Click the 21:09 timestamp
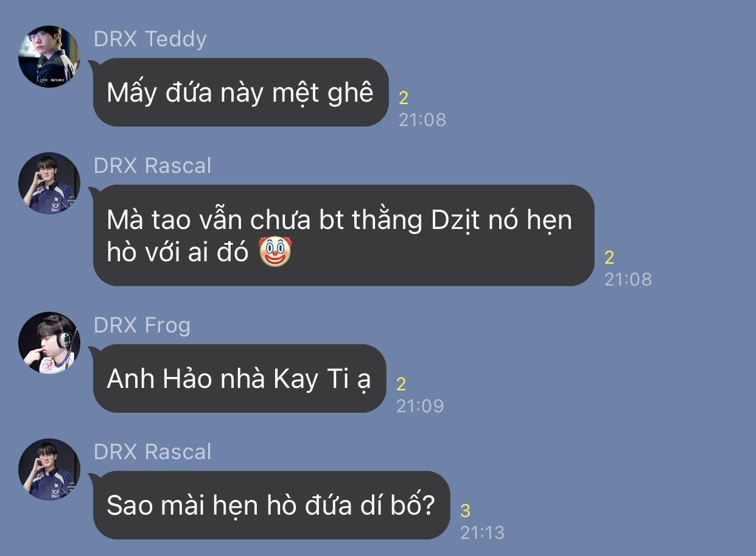756x556 pixels. click(420, 406)
